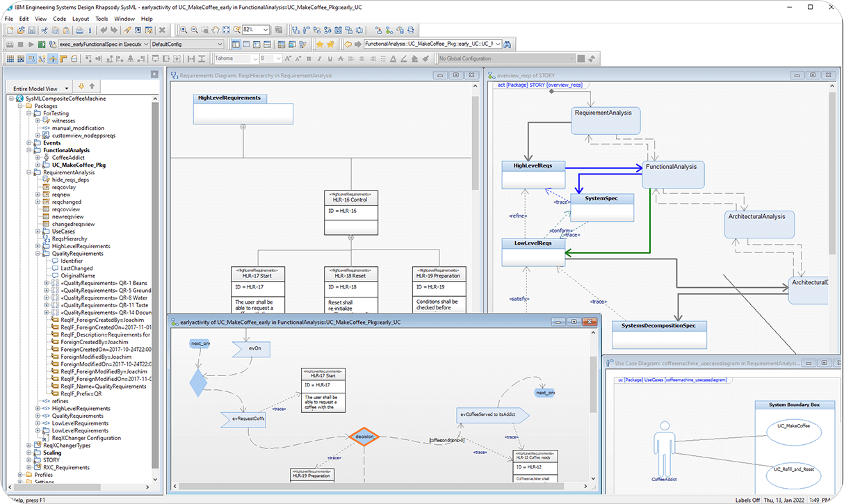Expand the QualityRequirements tree node
The image size is (844, 504).
click(38, 253)
